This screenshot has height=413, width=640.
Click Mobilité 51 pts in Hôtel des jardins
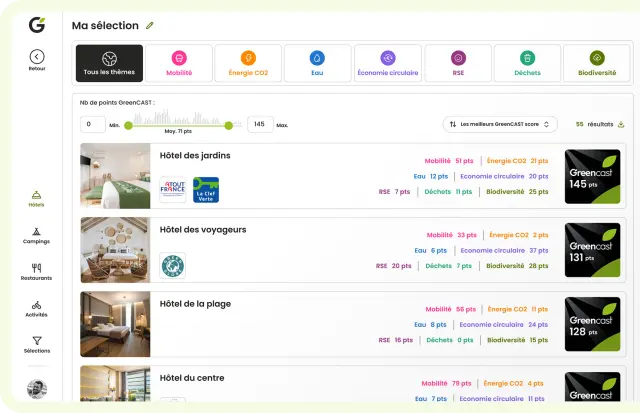point(449,161)
